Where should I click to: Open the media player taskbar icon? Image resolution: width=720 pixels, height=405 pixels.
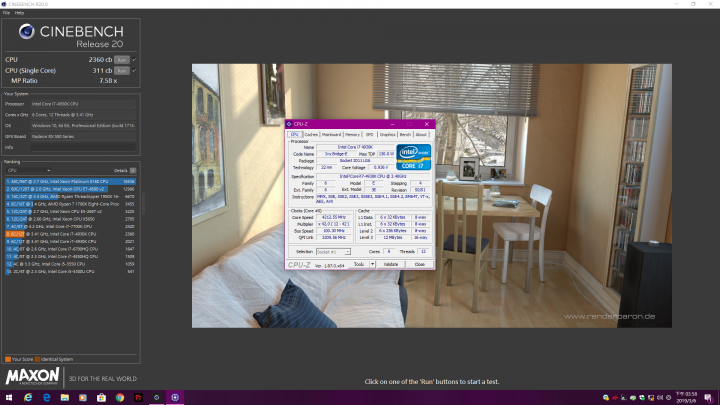pyautogui.click(x=83, y=398)
